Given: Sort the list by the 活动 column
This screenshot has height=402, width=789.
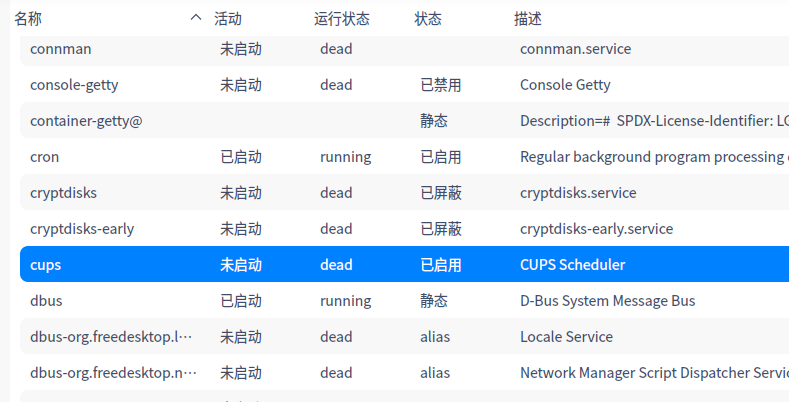Looking at the screenshot, I should [228, 19].
